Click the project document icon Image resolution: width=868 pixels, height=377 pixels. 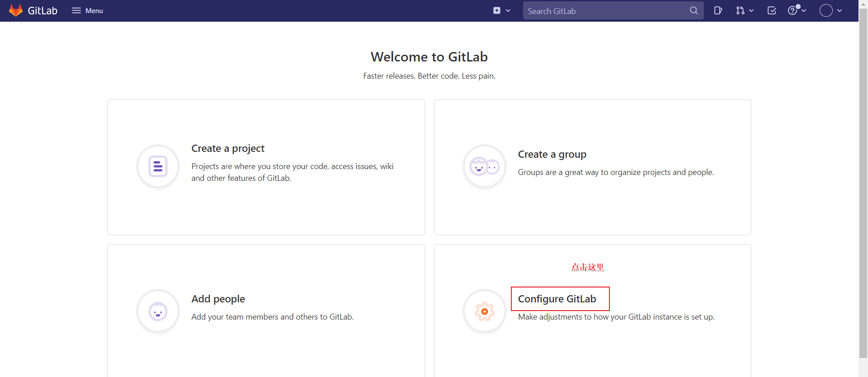click(158, 166)
